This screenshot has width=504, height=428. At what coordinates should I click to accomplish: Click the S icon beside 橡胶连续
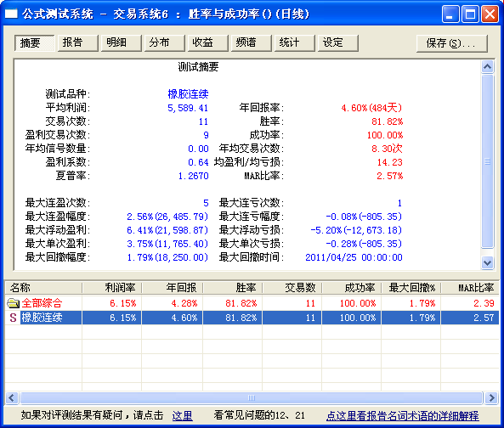(x=13, y=318)
